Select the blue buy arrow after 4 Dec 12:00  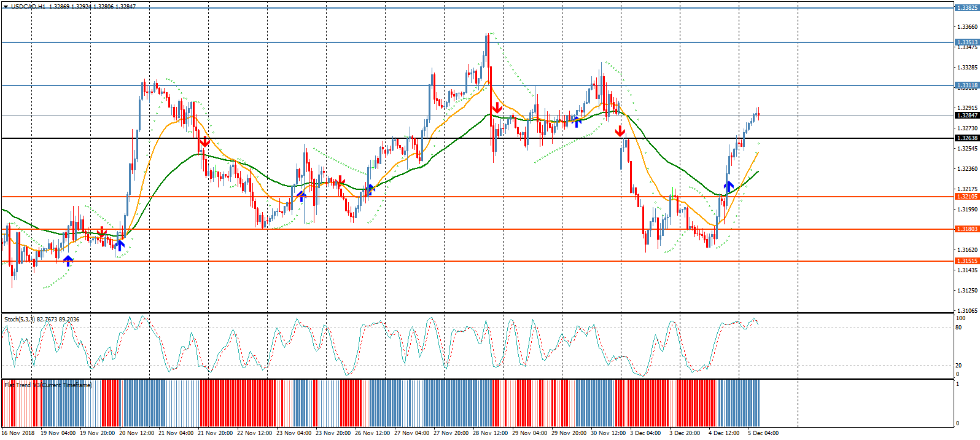point(729,186)
